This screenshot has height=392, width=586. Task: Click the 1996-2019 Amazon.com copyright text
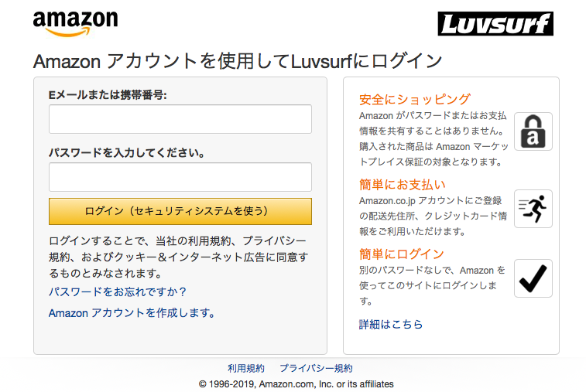click(x=296, y=384)
